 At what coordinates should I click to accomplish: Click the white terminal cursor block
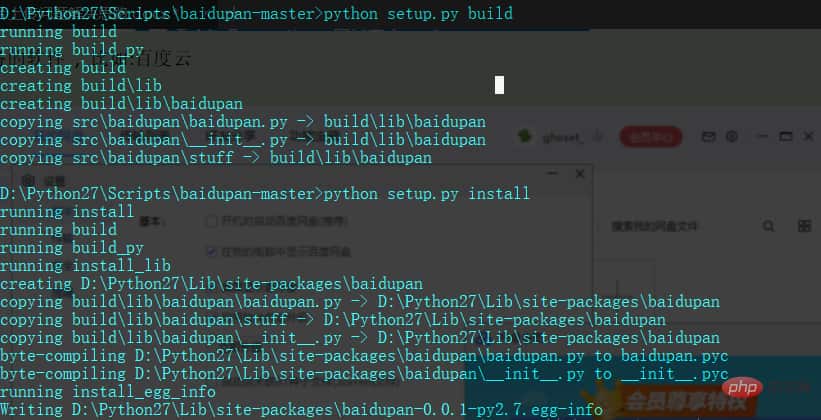tap(500, 85)
